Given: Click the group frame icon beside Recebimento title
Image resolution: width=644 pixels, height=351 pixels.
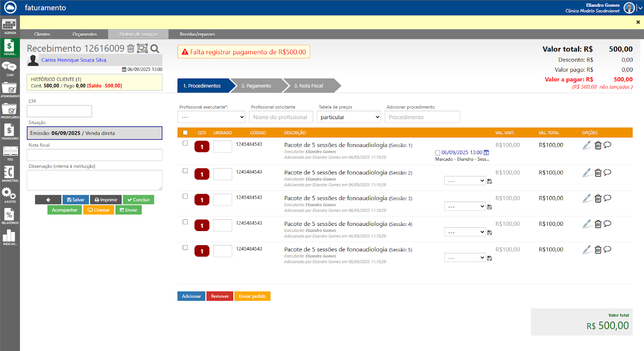Looking at the screenshot, I should [x=142, y=48].
